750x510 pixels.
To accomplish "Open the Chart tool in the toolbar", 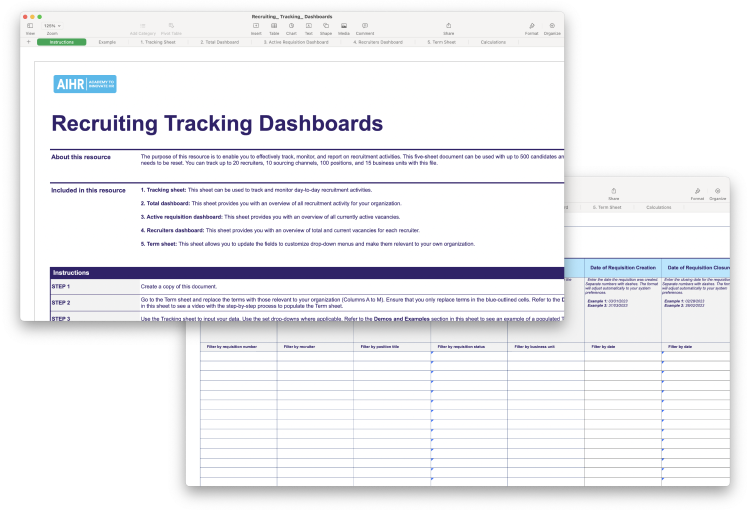I will point(291,27).
